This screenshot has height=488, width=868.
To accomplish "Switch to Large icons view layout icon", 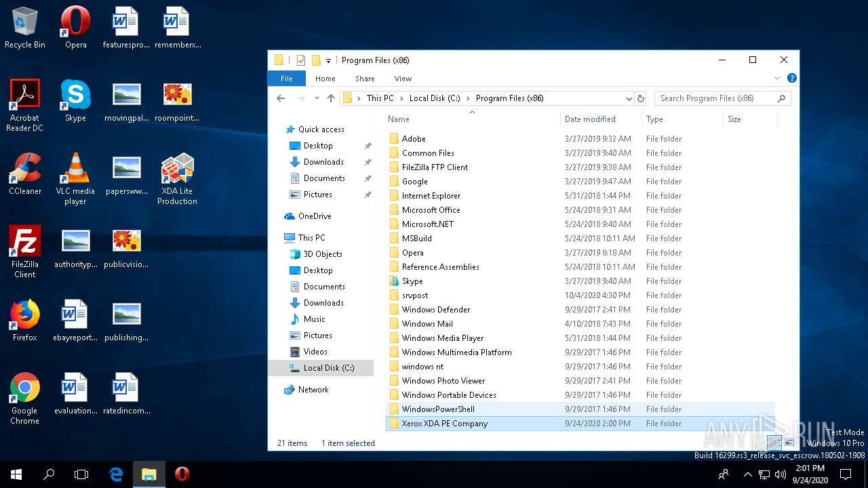I will [x=789, y=443].
